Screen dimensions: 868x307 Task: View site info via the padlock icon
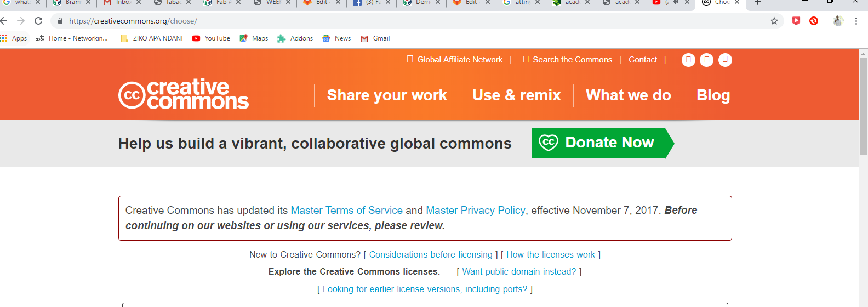60,21
